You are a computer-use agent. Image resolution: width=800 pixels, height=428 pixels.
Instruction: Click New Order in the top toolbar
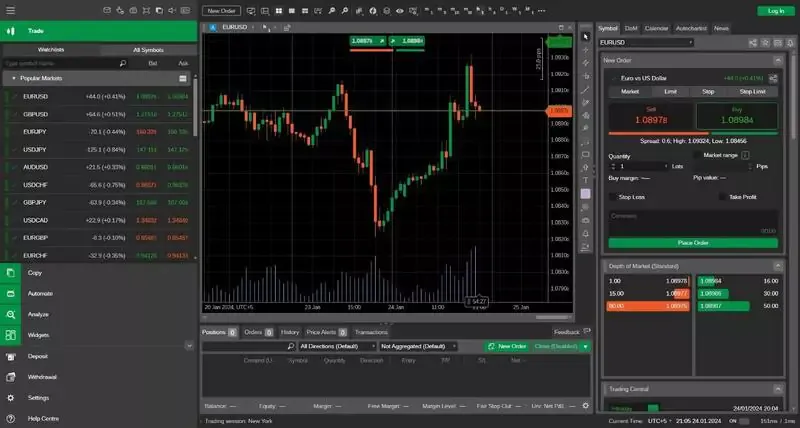click(221, 11)
